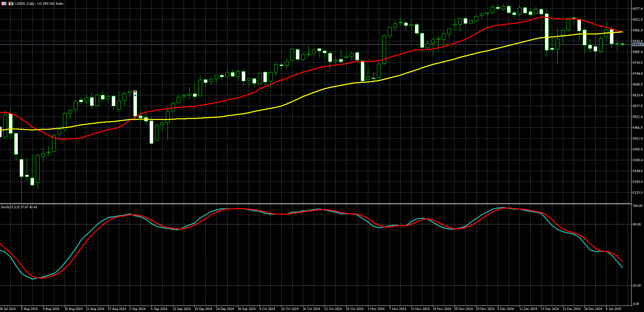Click the US500 Daily chart title

pyautogui.click(x=39, y=3)
